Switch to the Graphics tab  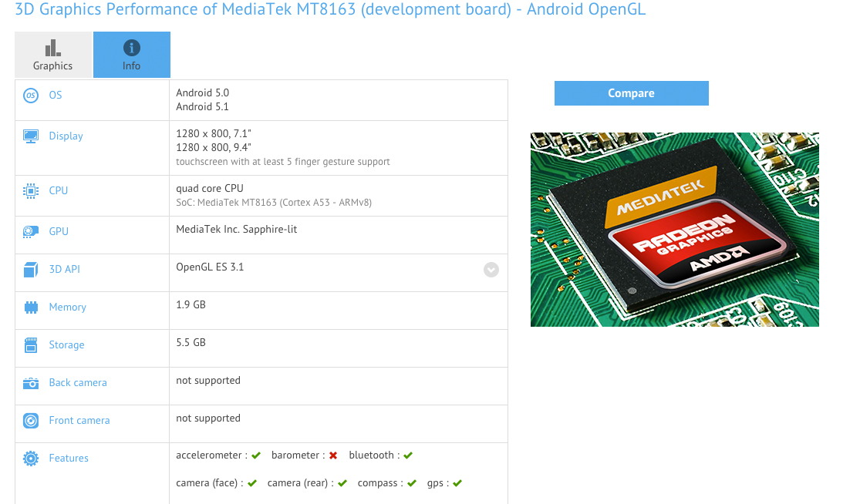pyautogui.click(x=52, y=55)
